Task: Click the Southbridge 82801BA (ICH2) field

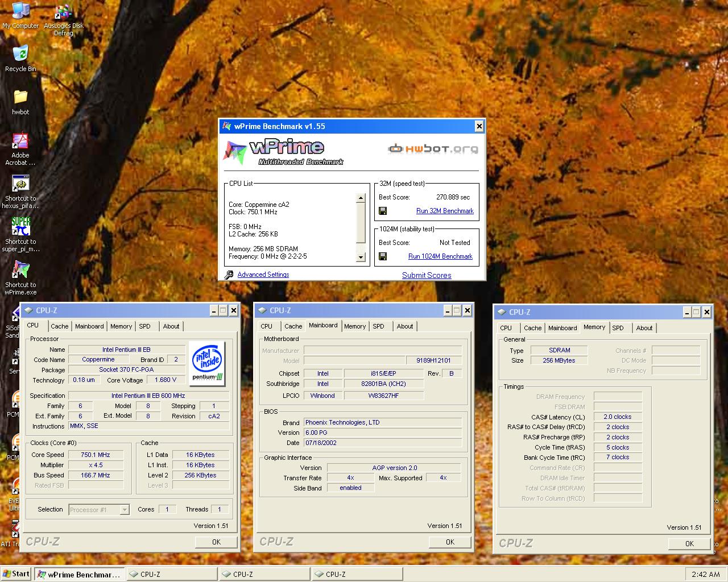Action: click(384, 384)
